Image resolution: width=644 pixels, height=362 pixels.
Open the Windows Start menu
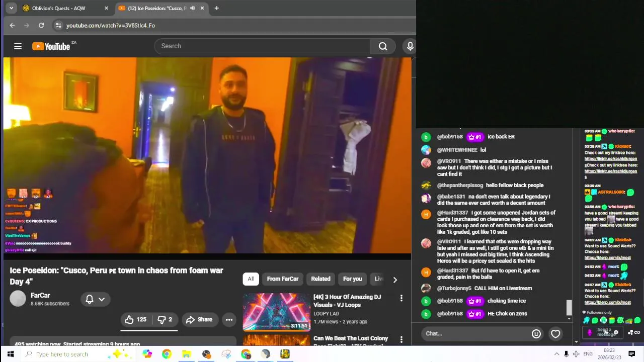(x=10, y=354)
